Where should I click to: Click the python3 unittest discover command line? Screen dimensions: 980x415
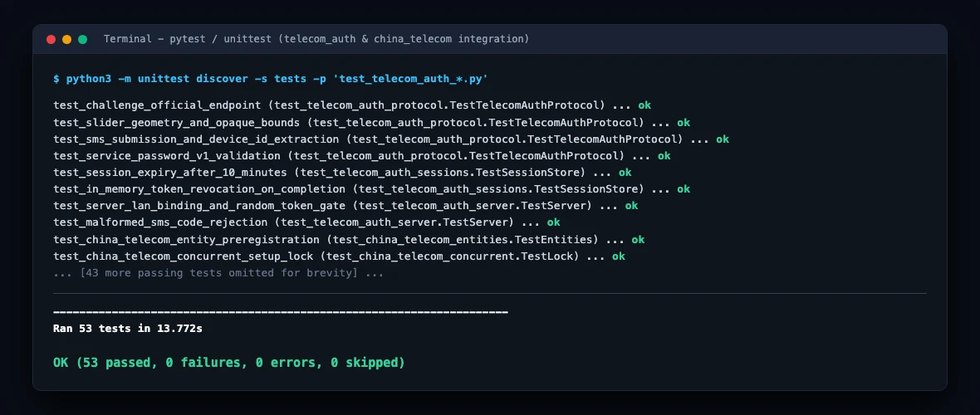pyautogui.click(x=271, y=79)
